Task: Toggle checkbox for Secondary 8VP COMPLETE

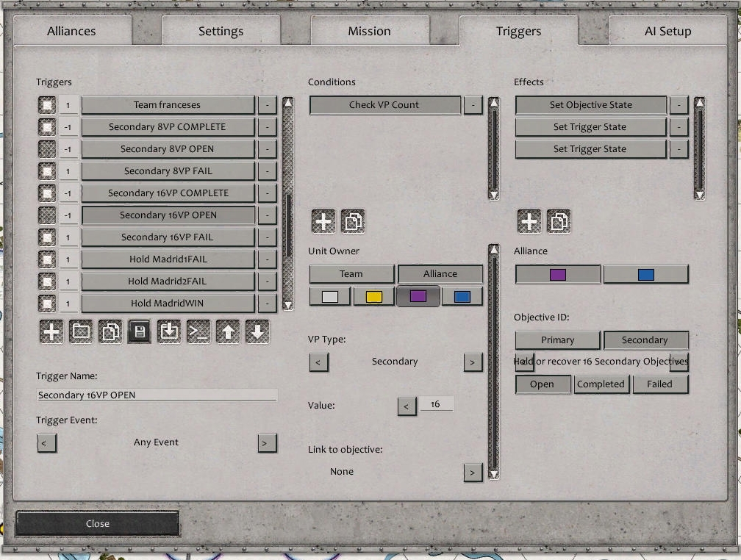Action: click(x=47, y=127)
